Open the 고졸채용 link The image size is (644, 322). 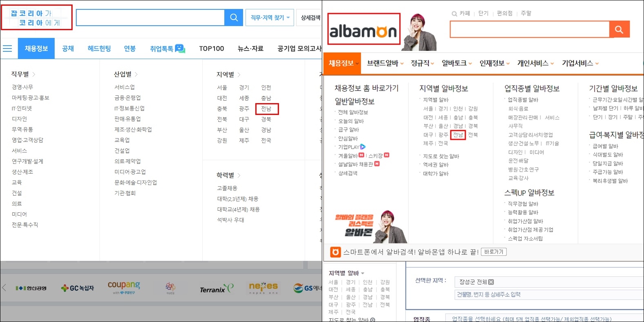pyautogui.click(x=227, y=188)
